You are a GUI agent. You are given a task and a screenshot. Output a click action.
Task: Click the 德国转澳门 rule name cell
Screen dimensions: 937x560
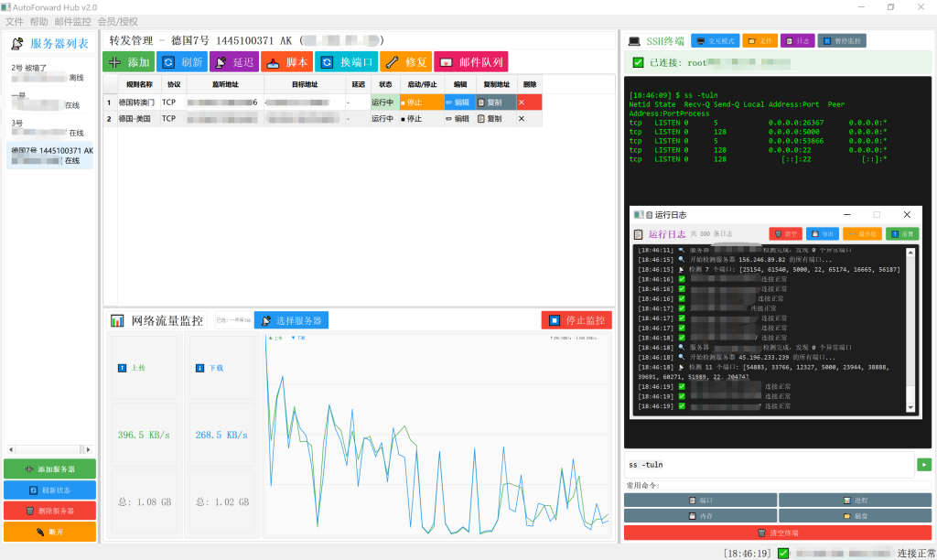pyautogui.click(x=138, y=102)
